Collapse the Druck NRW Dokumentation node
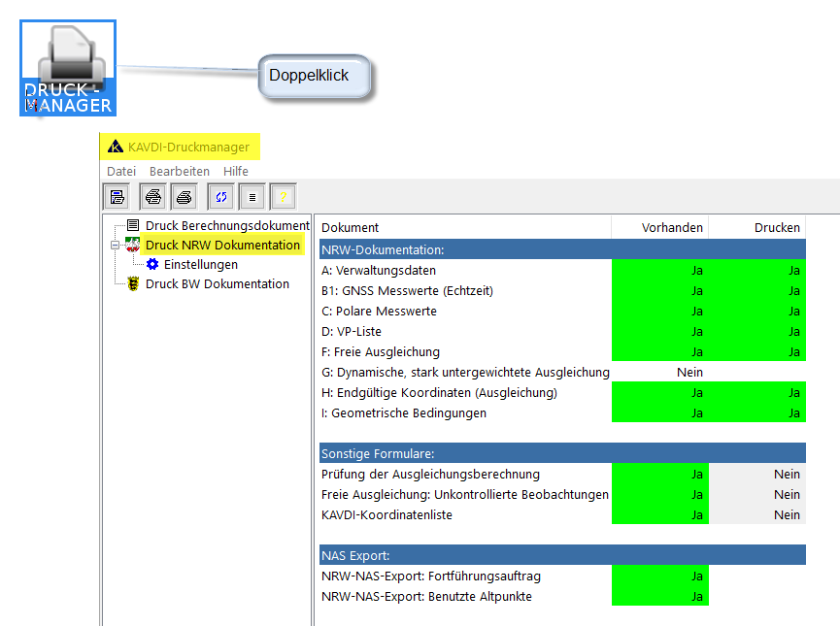Viewport: 840px width, 626px height. (115, 246)
